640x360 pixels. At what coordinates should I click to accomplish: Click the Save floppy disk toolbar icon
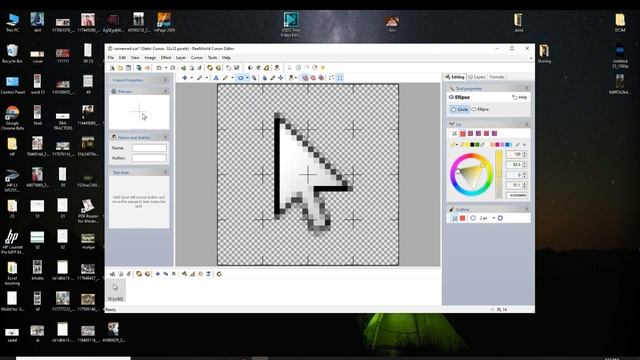coord(128,68)
